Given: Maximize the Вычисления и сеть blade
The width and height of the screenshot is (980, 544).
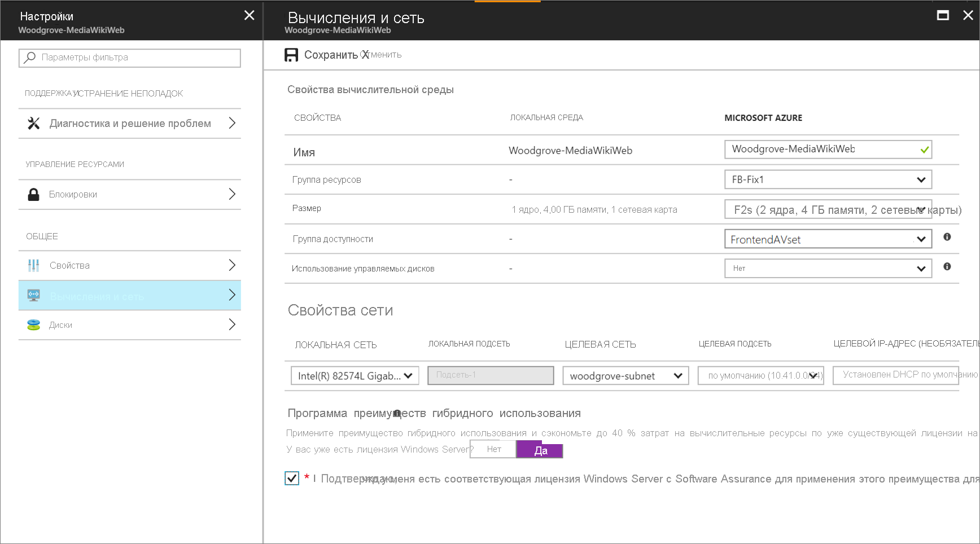Looking at the screenshot, I should [x=943, y=15].
